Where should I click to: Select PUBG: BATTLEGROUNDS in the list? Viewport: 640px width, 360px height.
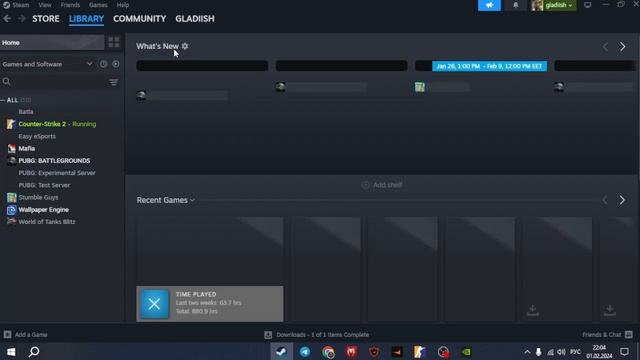tap(54, 160)
